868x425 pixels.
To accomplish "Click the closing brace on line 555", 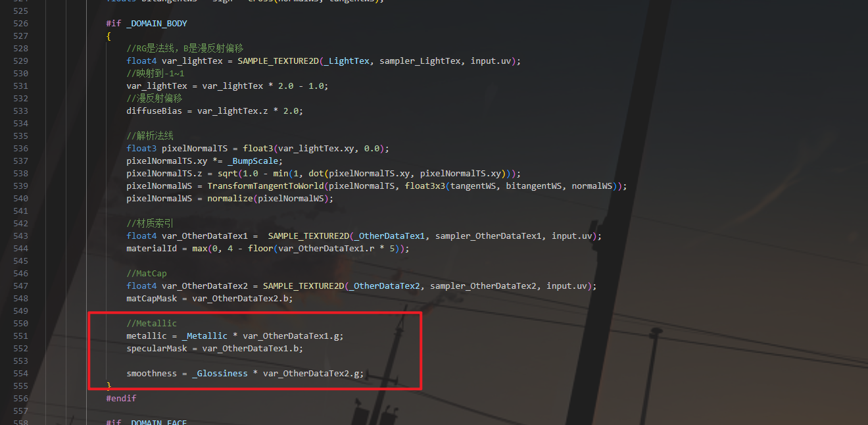I will coord(108,386).
